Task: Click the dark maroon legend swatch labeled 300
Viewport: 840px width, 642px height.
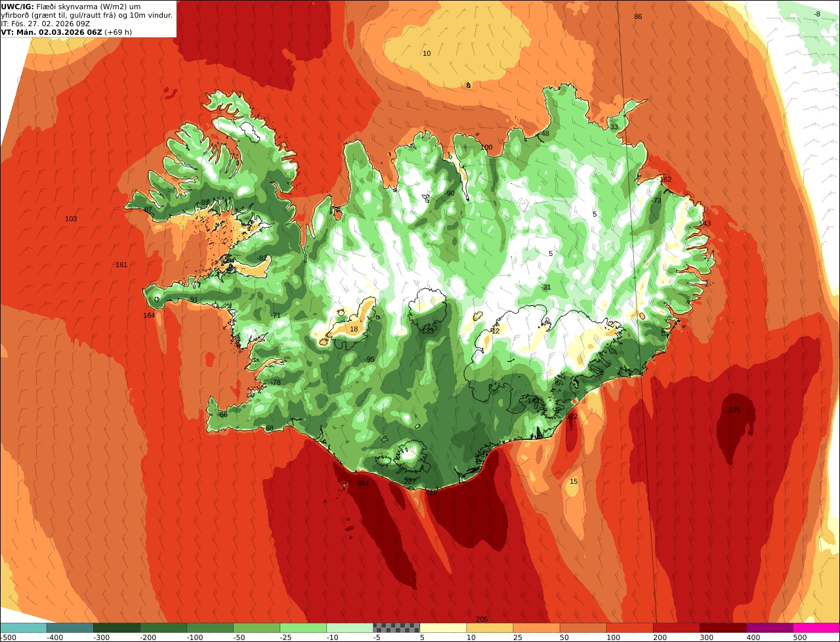Action: [x=723, y=628]
